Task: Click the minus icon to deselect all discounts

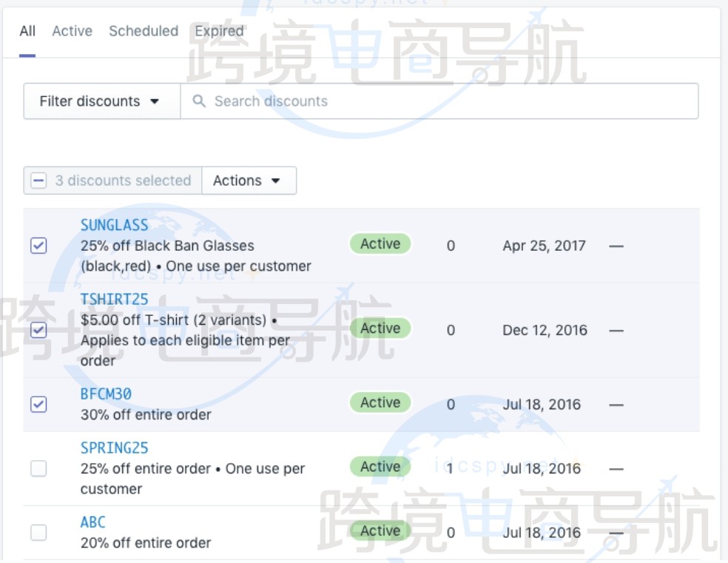Action: (38, 180)
